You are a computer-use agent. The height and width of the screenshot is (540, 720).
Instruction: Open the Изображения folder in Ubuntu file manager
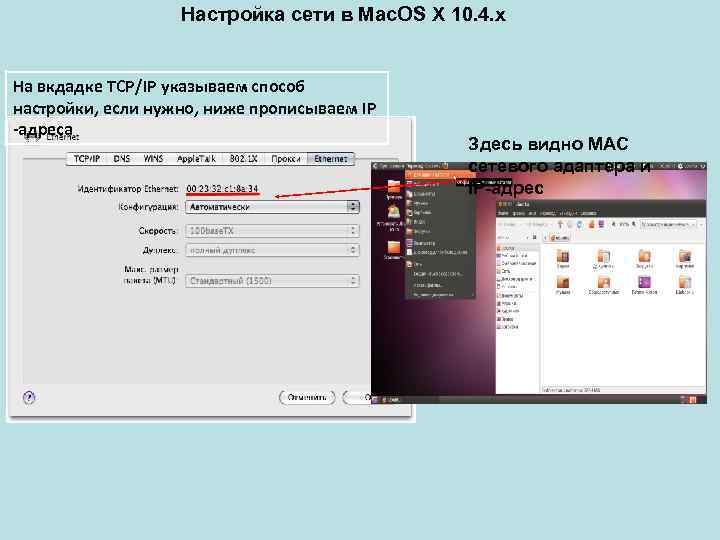click(x=685, y=257)
